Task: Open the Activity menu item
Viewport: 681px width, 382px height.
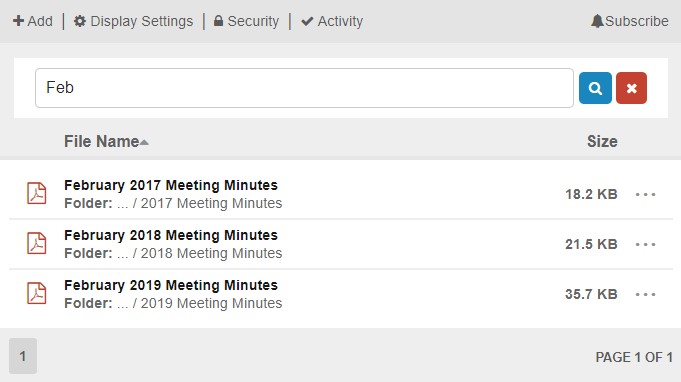Action: pos(332,21)
